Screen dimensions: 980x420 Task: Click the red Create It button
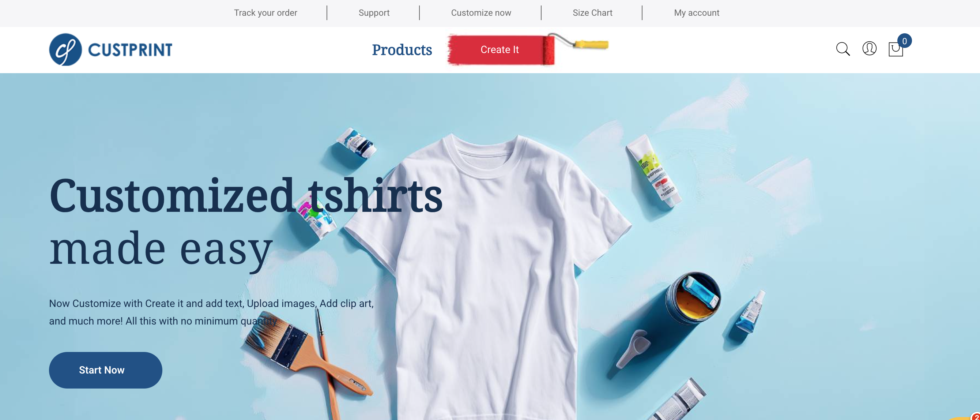[500, 50]
